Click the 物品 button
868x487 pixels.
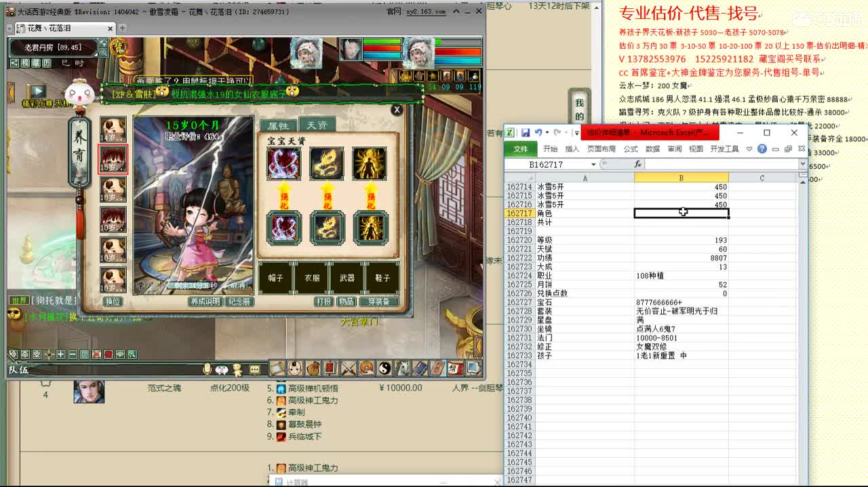[347, 301]
